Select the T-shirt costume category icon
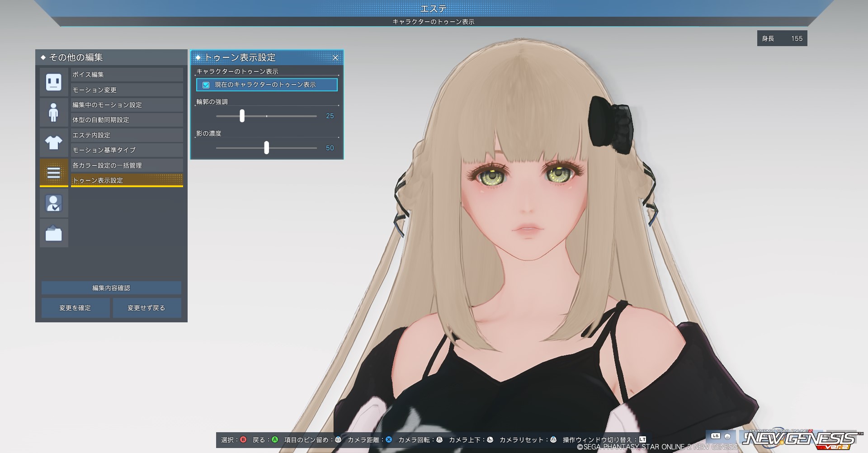This screenshot has height=453, width=868. pos(54,142)
